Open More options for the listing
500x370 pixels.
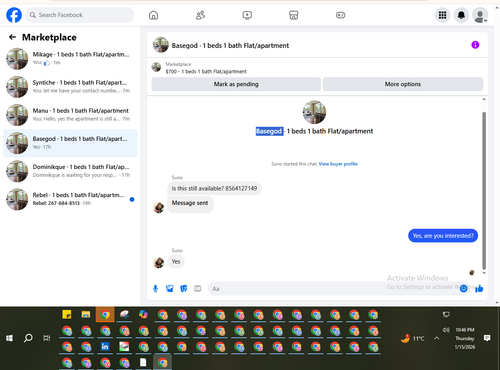click(x=403, y=84)
